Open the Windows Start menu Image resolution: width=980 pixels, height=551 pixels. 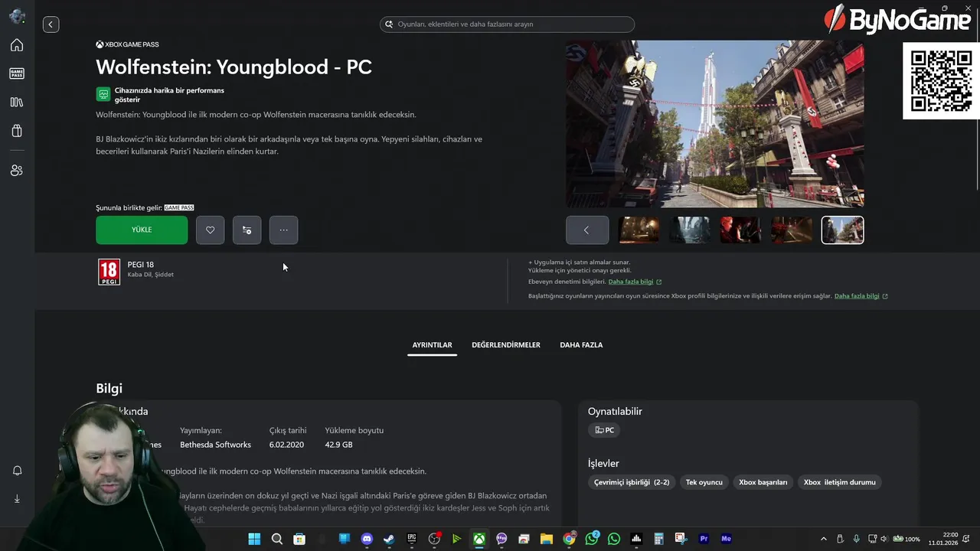click(254, 539)
